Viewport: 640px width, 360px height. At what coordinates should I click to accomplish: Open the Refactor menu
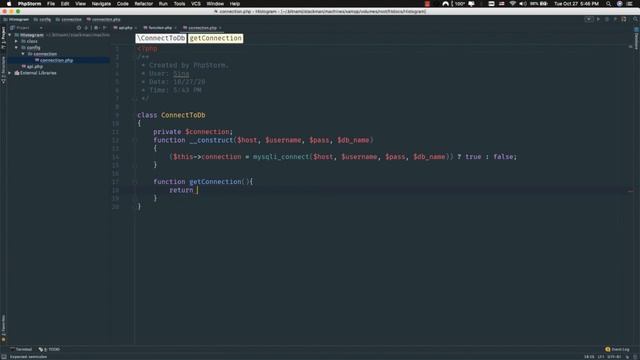(x=144, y=4)
